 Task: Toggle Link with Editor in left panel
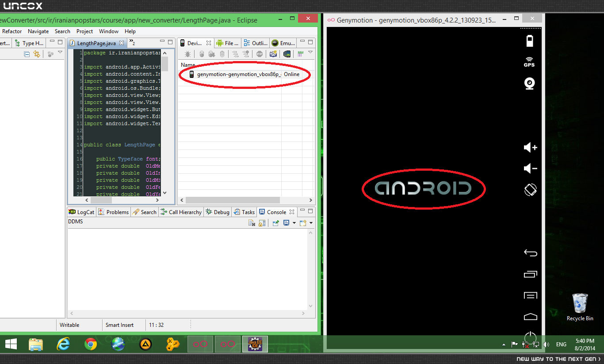click(37, 54)
